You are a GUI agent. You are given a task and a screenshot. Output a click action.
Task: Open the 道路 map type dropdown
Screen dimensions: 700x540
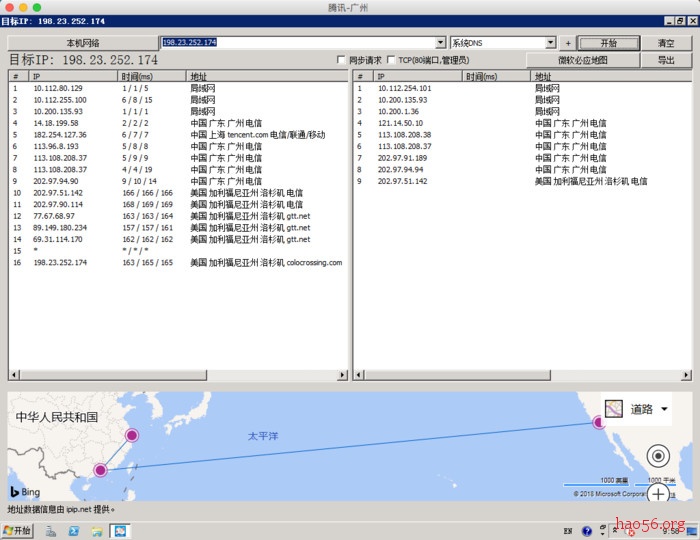(x=665, y=409)
